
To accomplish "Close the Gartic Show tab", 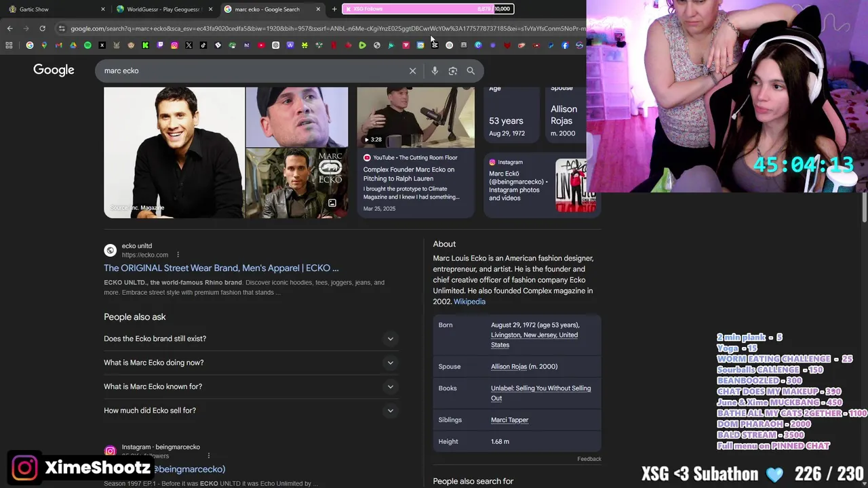I will pos(103,9).
